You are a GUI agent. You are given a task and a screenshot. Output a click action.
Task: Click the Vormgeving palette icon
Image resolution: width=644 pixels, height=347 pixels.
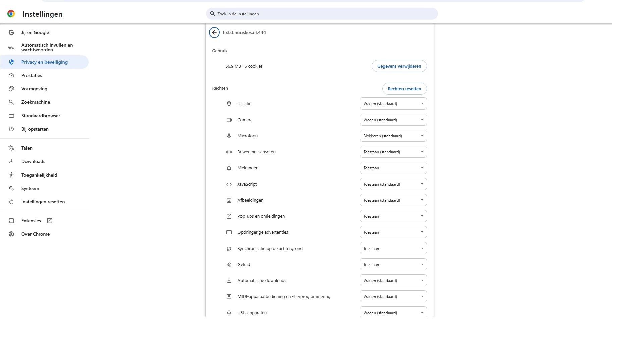tap(11, 89)
